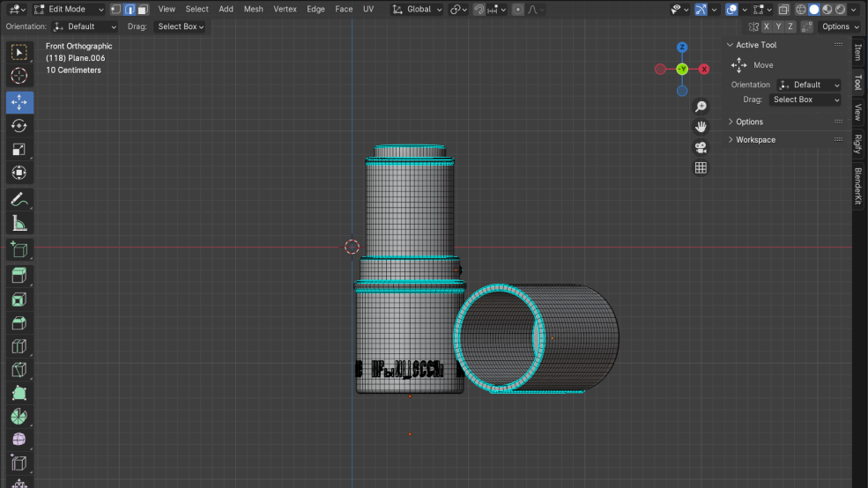Screen dimensions: 868x488
Task: Enable snapping with the magnet icon
Action: pyautogui.click(x=479, y=9)
